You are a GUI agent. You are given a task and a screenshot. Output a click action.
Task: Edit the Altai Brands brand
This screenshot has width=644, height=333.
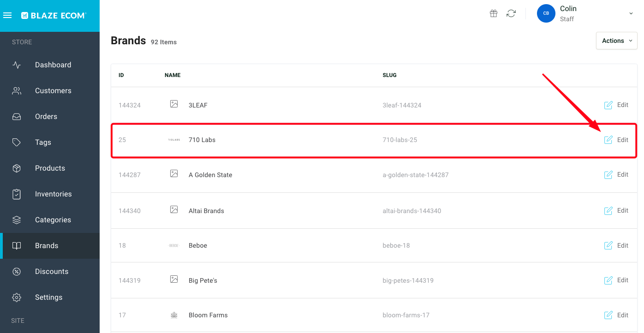616,211
